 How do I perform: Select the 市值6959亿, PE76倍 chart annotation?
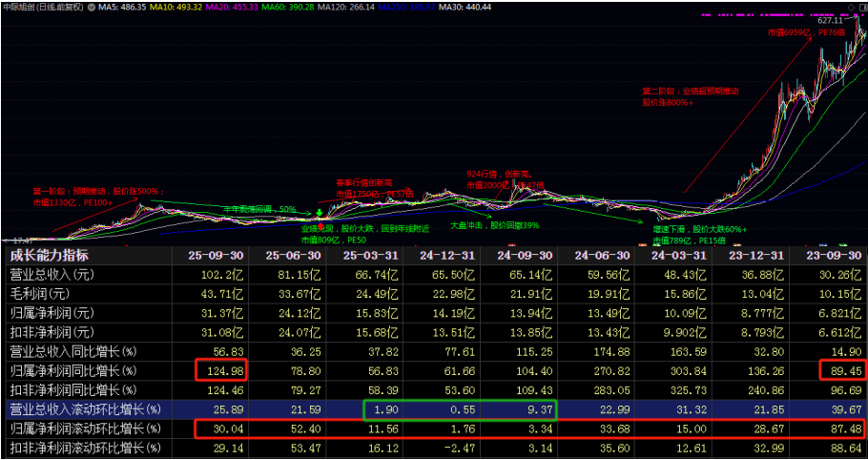[807, 31]
